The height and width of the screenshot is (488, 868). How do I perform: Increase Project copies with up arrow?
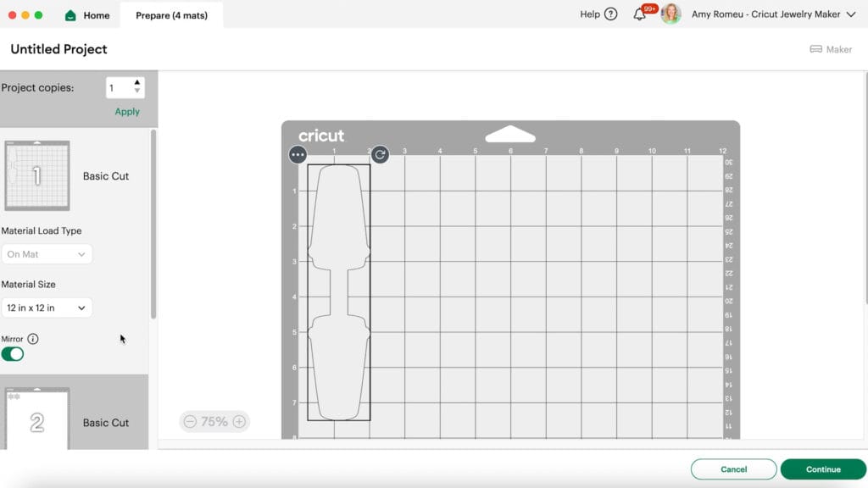coord(137,82)
